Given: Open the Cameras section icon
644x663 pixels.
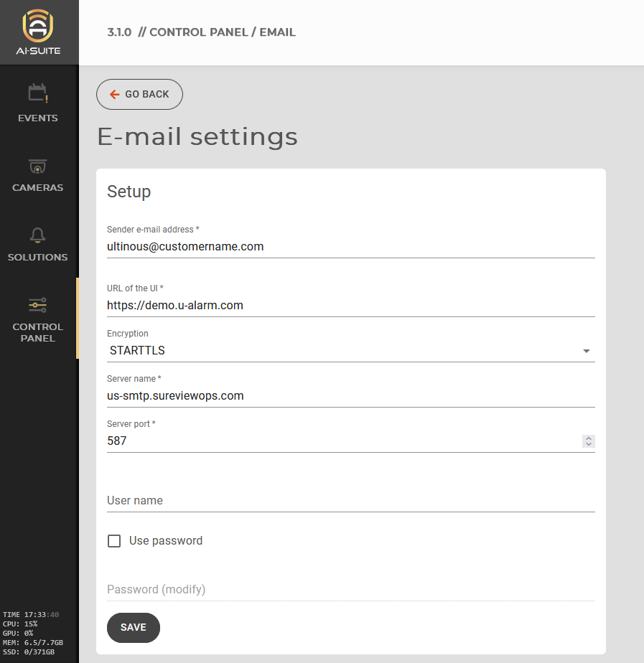Looking at the screenshot, I should point(37,166).
